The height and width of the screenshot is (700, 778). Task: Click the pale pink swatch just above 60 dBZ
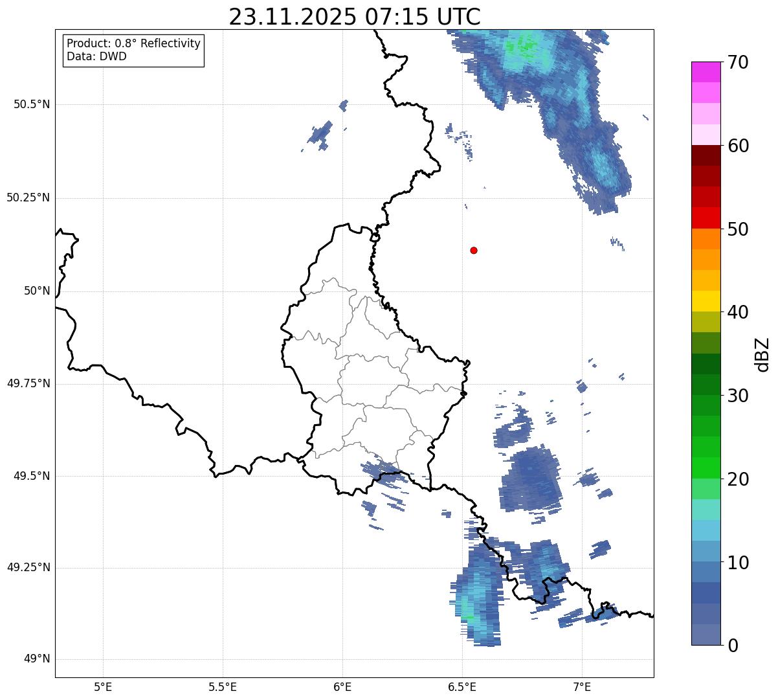pos(706,135)
